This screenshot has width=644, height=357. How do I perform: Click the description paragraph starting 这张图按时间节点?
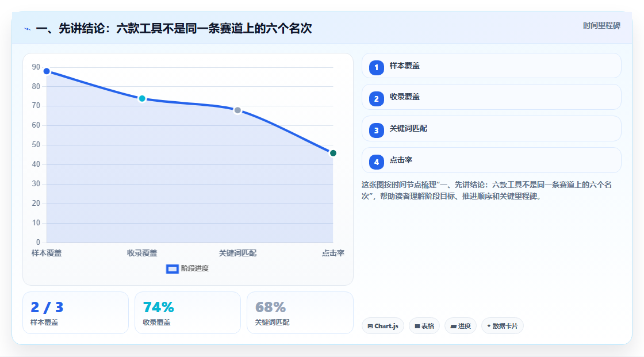[486, 190]
